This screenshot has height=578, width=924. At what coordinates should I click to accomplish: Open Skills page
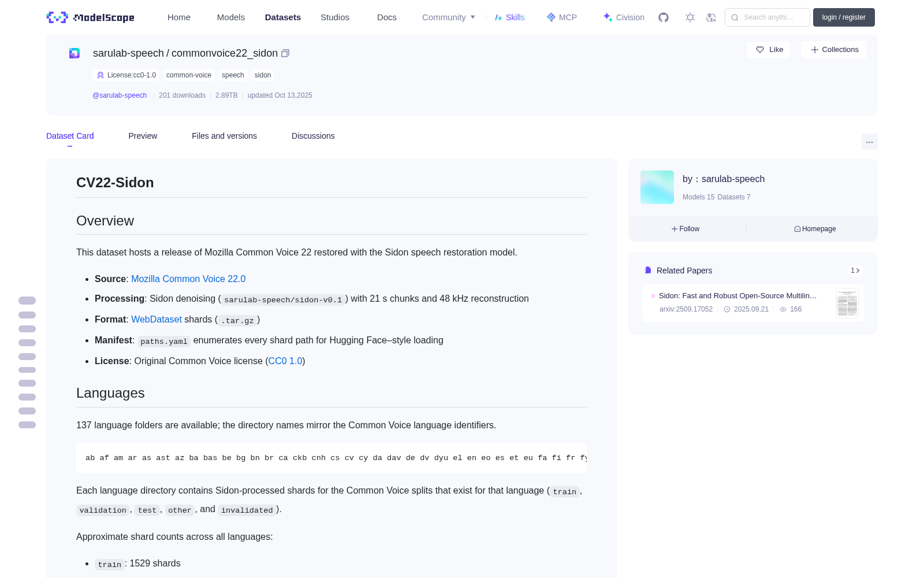(509, 17)
